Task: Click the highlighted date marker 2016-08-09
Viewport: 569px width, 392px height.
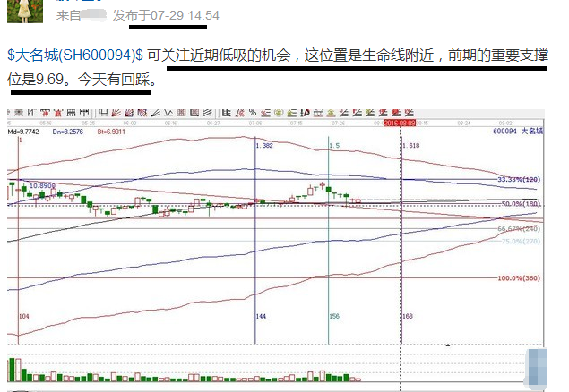Action: pyautogui.click(x=401, y=123)
